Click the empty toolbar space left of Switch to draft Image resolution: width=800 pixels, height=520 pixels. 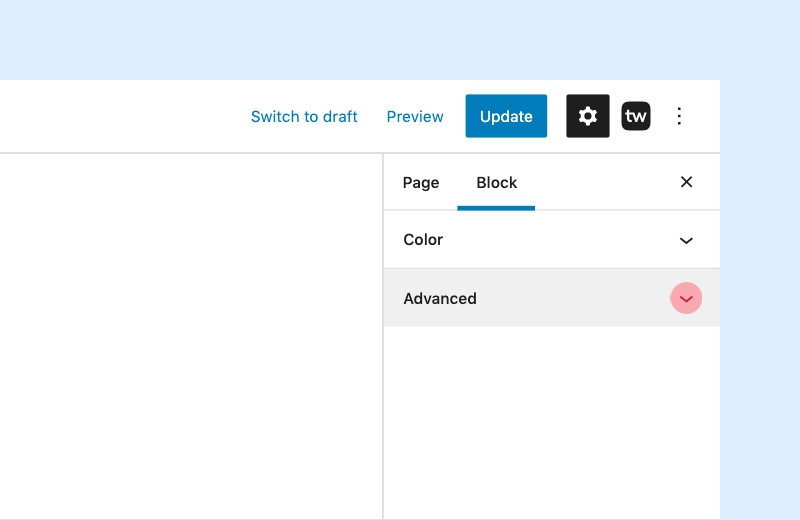tap(120, 116)
